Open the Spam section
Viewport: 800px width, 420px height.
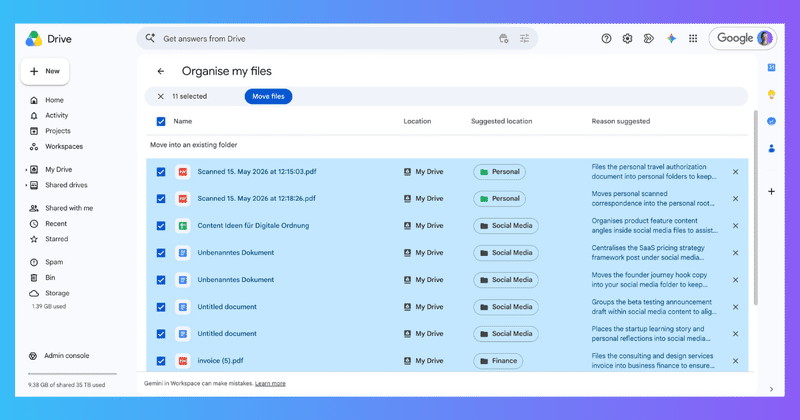tap(54, 262)
